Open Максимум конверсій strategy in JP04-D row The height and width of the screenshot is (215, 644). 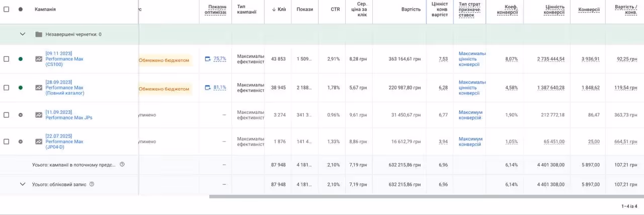(470, 141)
